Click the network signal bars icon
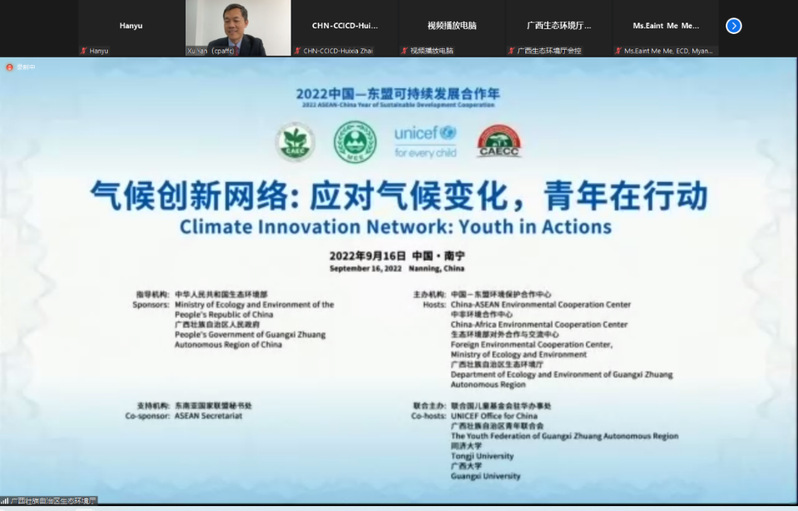 click(5, 501)
